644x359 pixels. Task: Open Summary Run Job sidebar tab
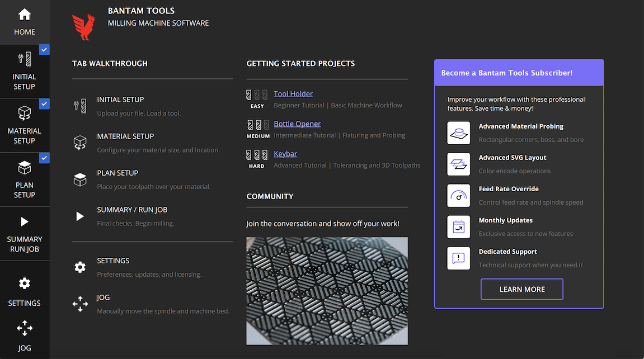click(25, 233)
